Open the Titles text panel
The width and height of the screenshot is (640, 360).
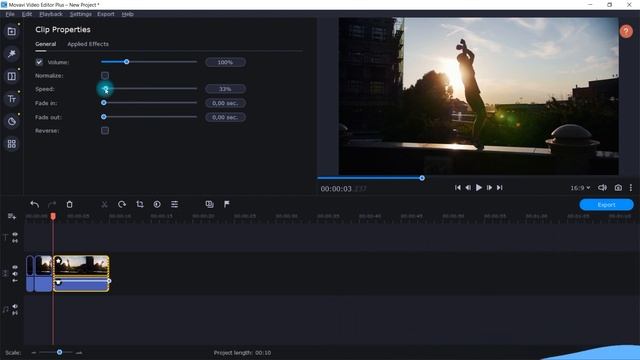click(11, 99)
